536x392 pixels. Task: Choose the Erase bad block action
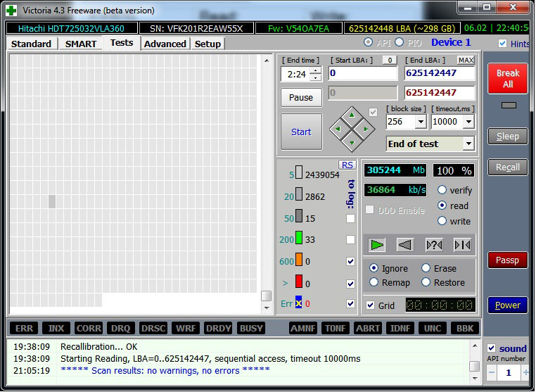[426, 268]
